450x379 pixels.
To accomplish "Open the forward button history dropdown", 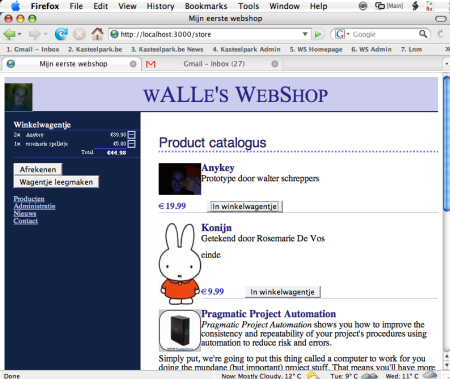I will 45,34.
